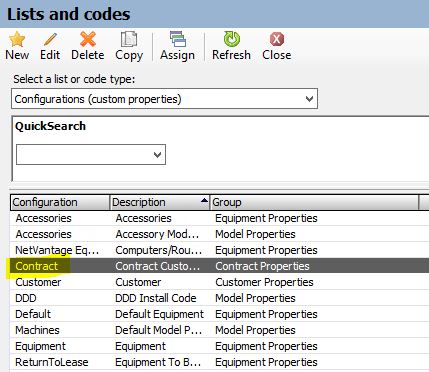The height and width of the screenshot is (372, 429).
Task: Click the Edit pencil icon
Action: coord(50,39)
